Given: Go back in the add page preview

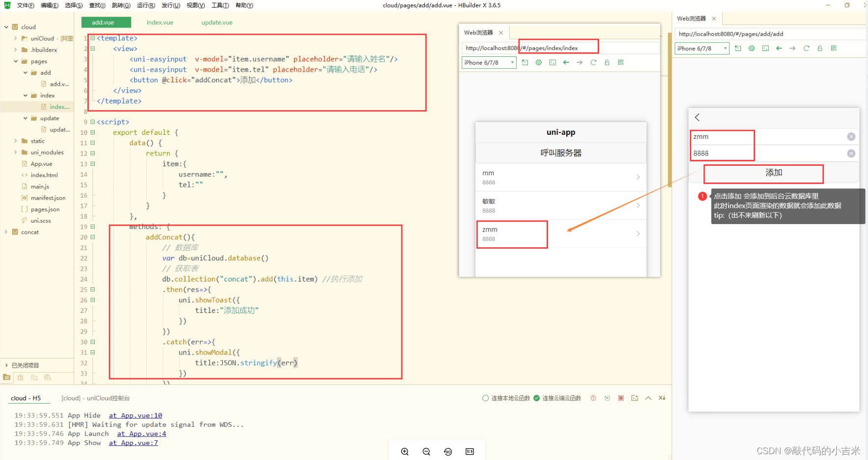Looking at the screenshot, I should click(x=779, y=48).
